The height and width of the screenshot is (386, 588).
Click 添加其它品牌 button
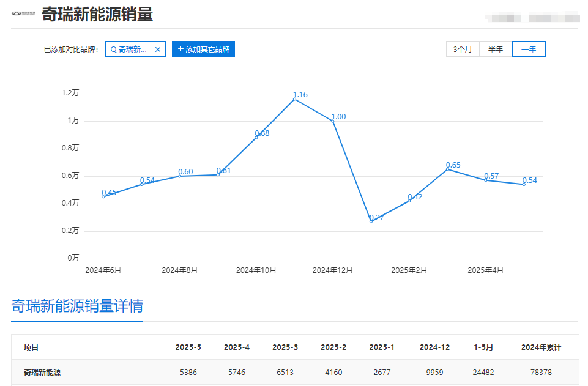(203, 49)
